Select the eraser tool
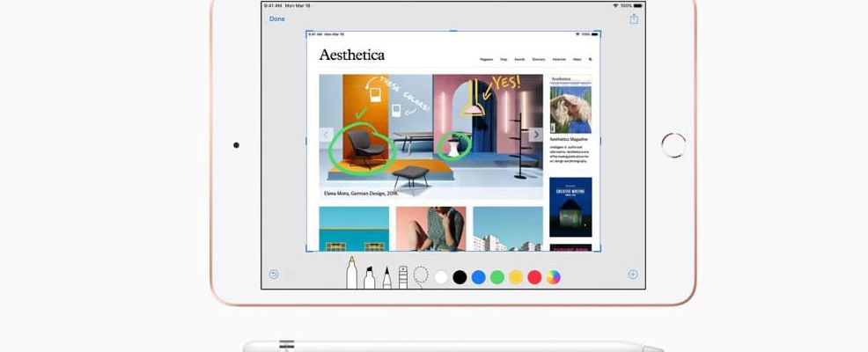The image size is (868, 352). point(403,276)
